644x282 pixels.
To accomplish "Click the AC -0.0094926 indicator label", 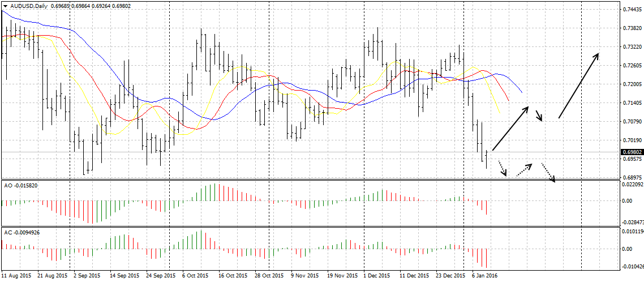I will [x=23, y=232].
